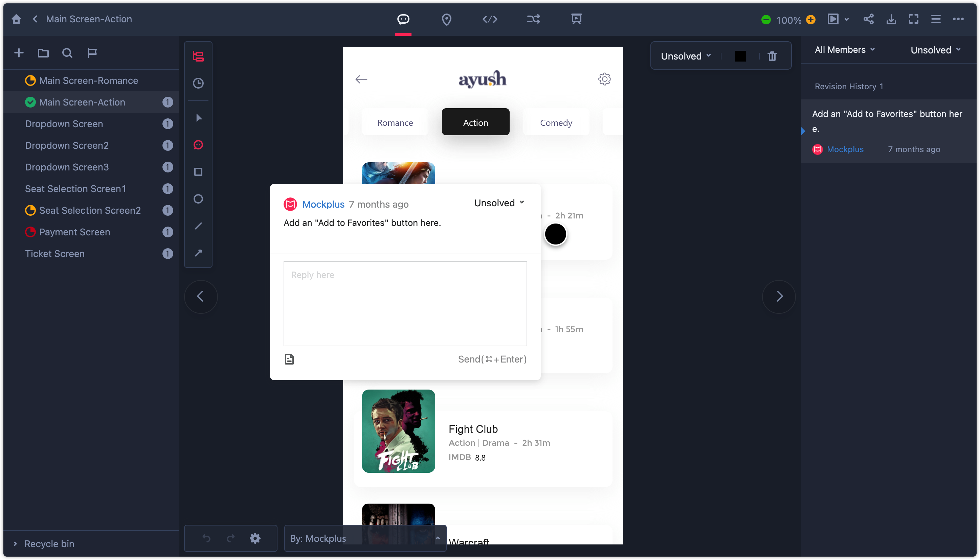Delete comment with trash icon
This screenshot has height=560, width=980.
(772, 56)
